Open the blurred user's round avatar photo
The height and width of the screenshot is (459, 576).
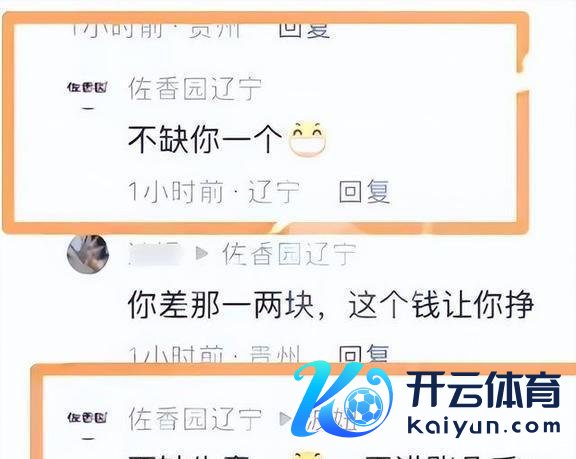pos(88,253)
